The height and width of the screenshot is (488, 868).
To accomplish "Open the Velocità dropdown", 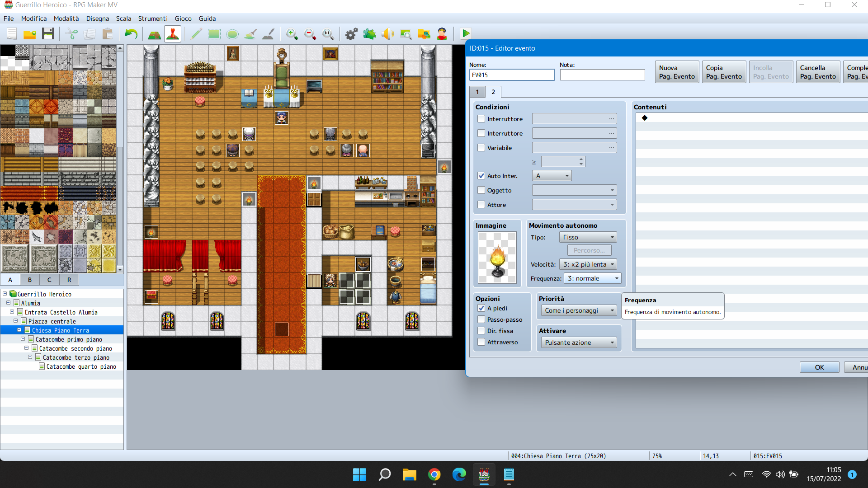I will point(588,264).
